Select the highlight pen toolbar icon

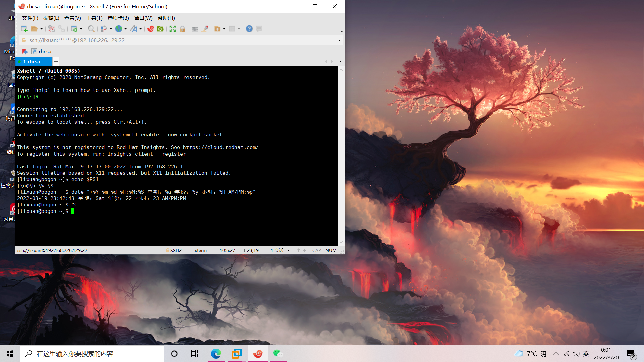205,29
